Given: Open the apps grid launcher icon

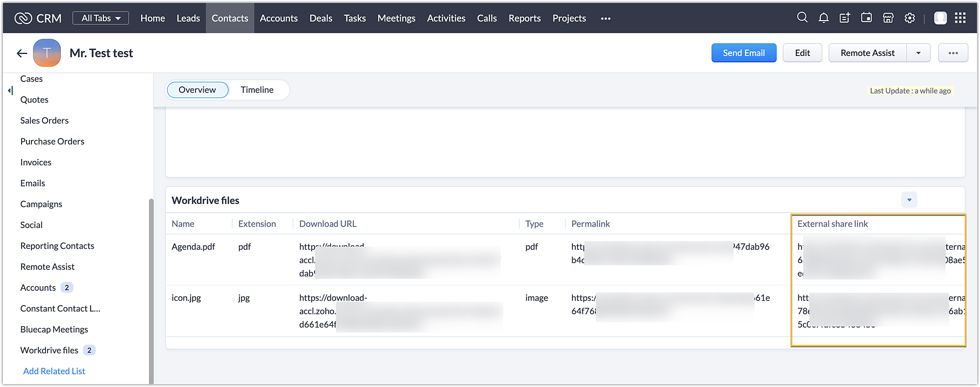Looking at the screenshot, I should pos(960,18).
